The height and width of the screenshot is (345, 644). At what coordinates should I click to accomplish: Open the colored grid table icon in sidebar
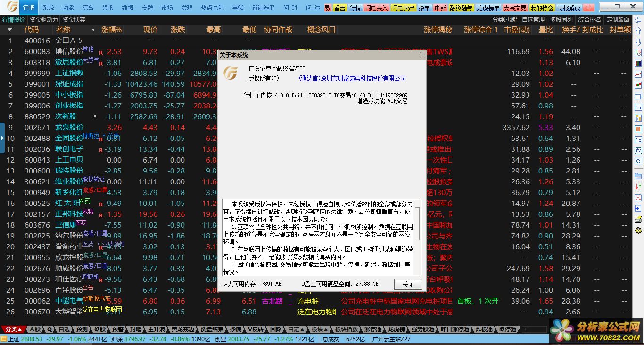(638, 64)
